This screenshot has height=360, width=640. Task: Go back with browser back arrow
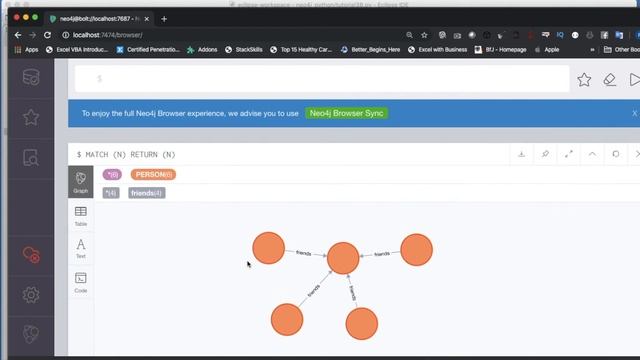18,35
